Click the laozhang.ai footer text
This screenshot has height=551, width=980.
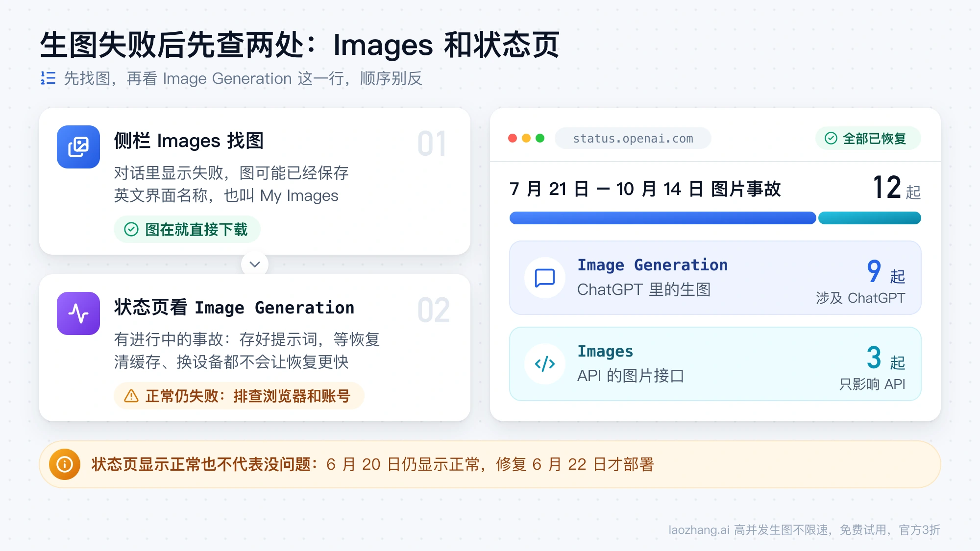coord(805,530)
